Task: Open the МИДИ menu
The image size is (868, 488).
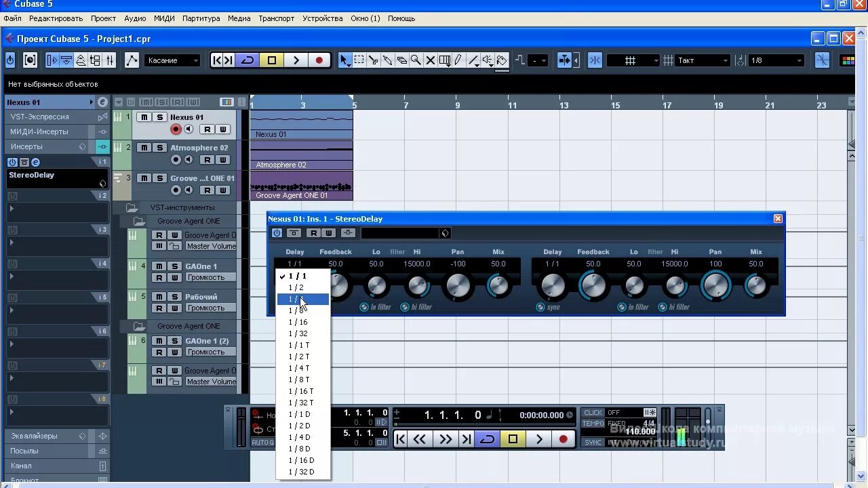Action: (x=164, y=18)
